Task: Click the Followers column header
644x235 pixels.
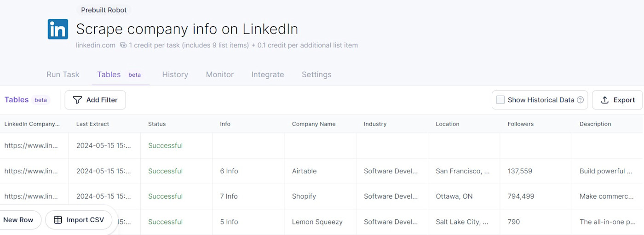Action: click(520, 124)
